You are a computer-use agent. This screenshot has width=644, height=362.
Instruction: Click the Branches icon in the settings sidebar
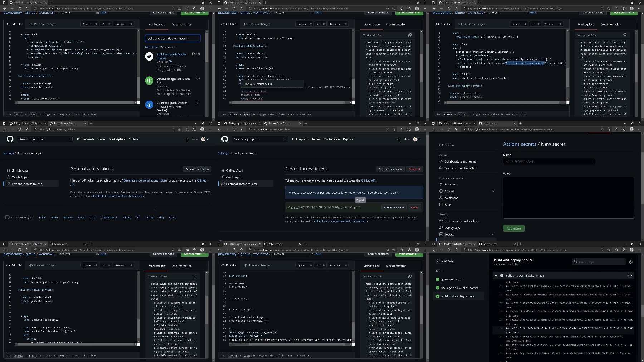(x=441, y=184)
